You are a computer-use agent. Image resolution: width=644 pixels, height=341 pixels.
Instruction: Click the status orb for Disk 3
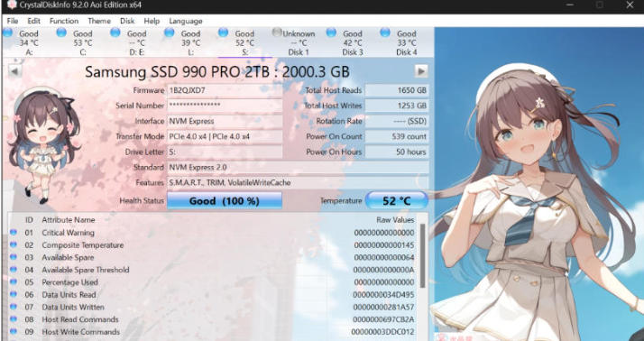pos(331,32)
